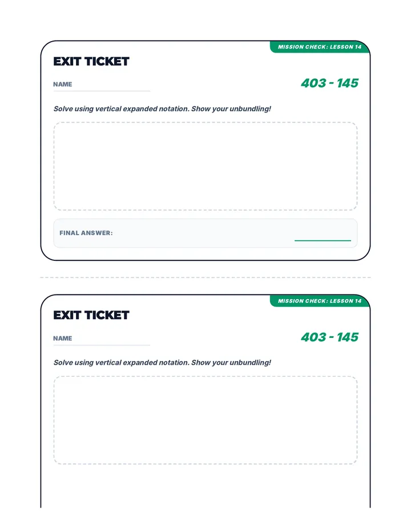411x532 pixels.
Task: Click the first ticket's NAME label
Action: coord(62,84)
